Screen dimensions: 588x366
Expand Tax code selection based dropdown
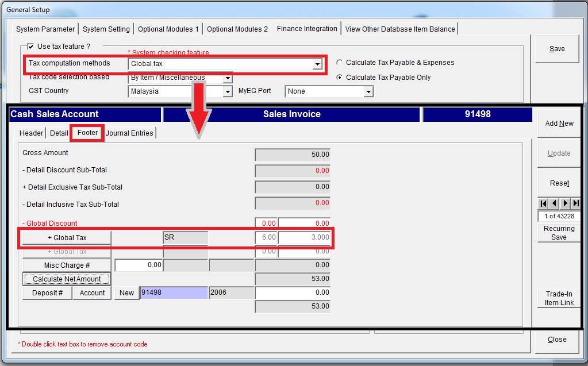point(227,78)
